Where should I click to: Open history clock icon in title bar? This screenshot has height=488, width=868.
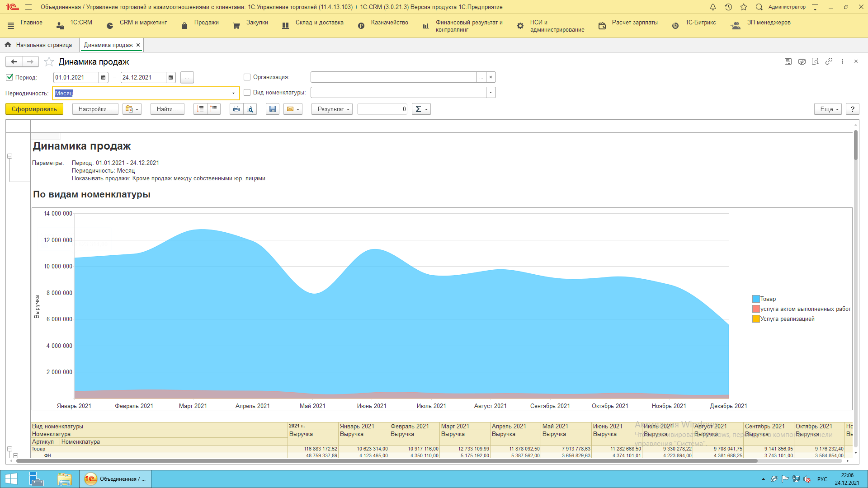pos(728,7)
